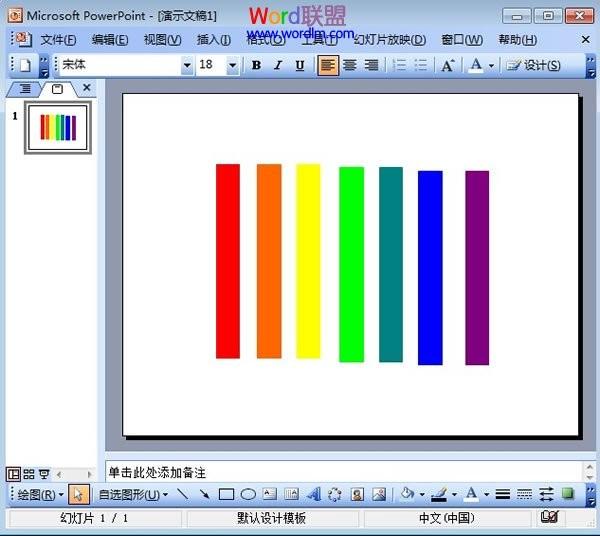Open drawing toolbar Font Color dropdown arrow
Screen dimensions: 600x536
tap(486, 495)
